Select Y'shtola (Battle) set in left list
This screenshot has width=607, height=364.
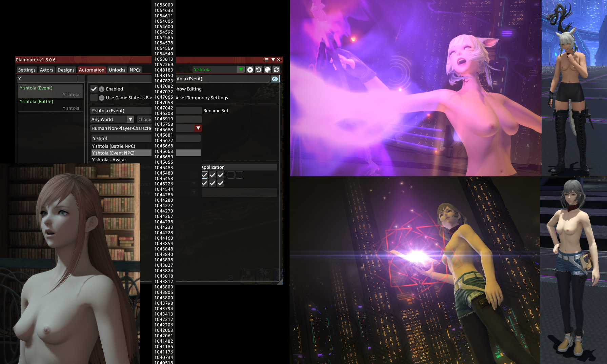[x=50, y=105]
